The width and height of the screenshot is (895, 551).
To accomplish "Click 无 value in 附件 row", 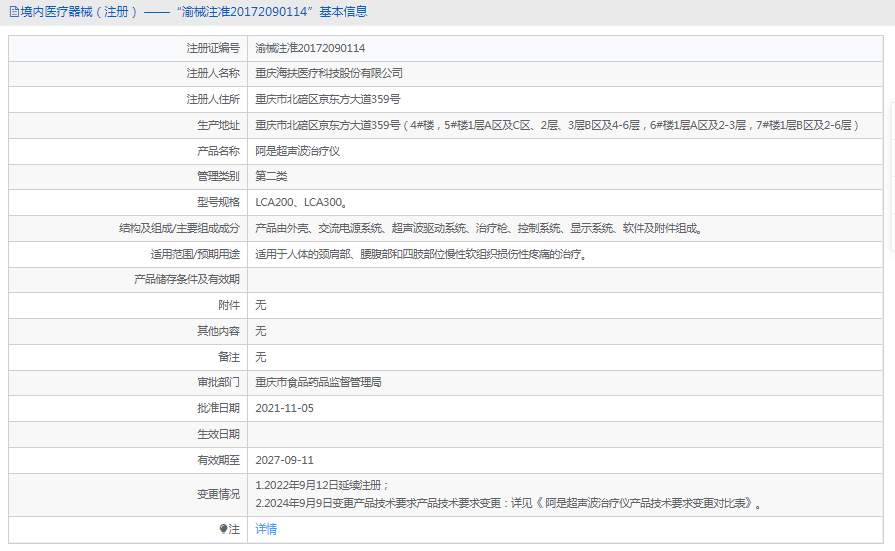I will [261, 305].
